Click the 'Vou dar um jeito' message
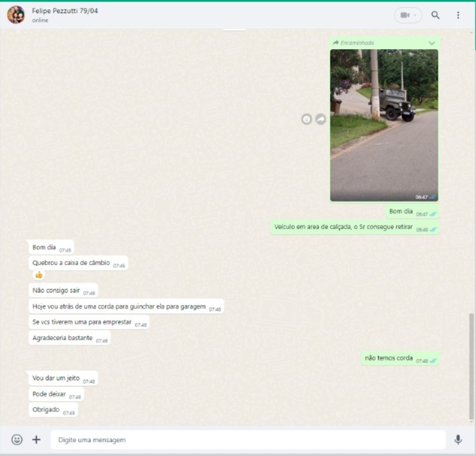Viewport: 476px width, 456px height. pyautogui.click(x=56, y=378)
